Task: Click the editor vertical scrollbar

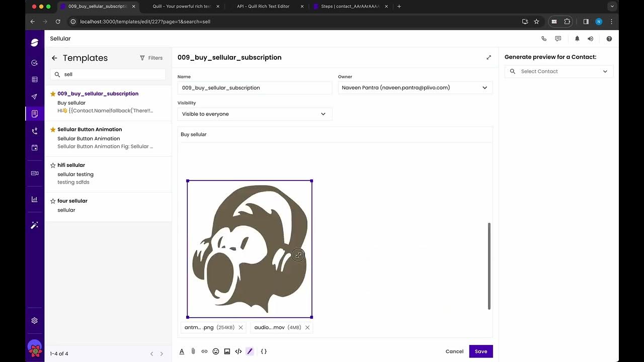Action: click(489, 266)
